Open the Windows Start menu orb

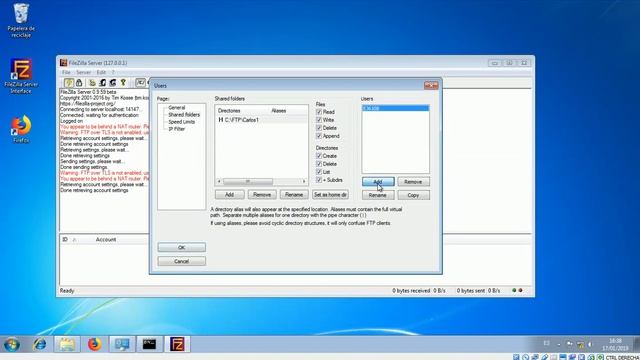(12, 344)
